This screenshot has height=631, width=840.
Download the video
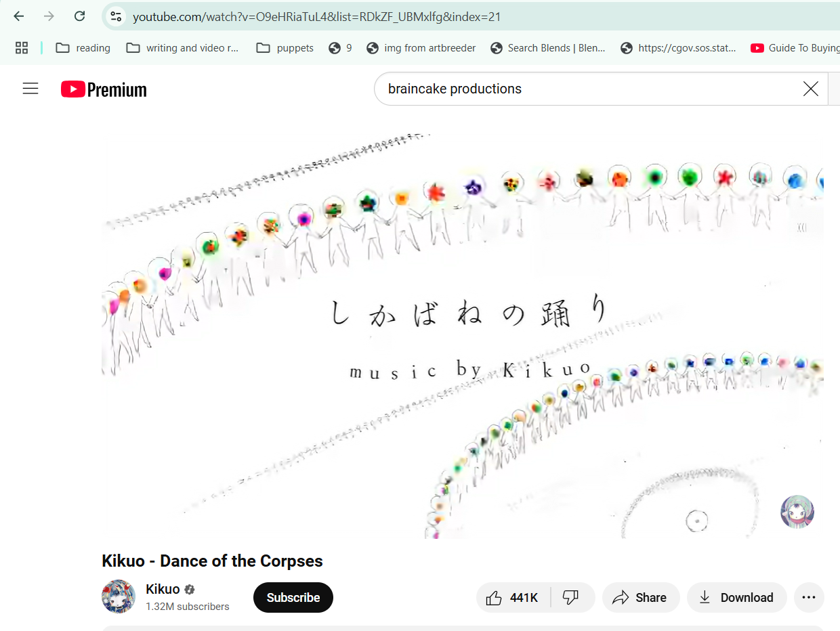[x=736, y=597]
